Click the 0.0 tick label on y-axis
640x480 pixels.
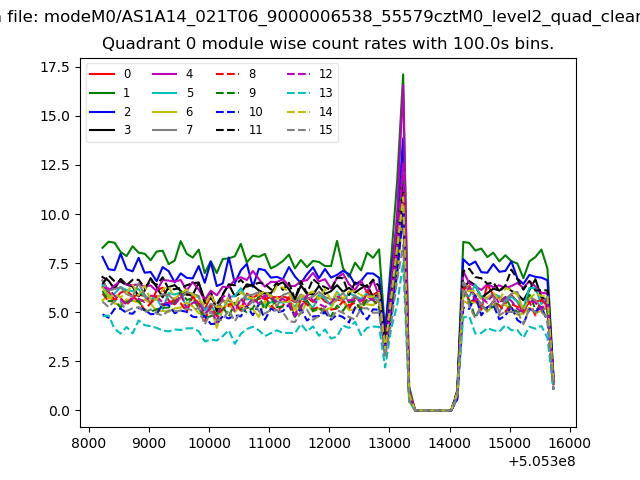[61, 411]
